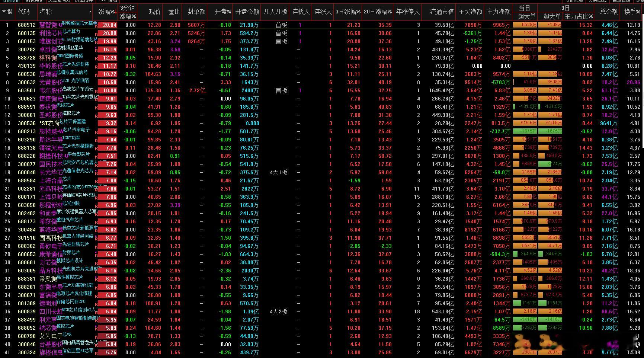Sort by 现价 column header
Screen dimensions: 644x358
click(155, 12)
